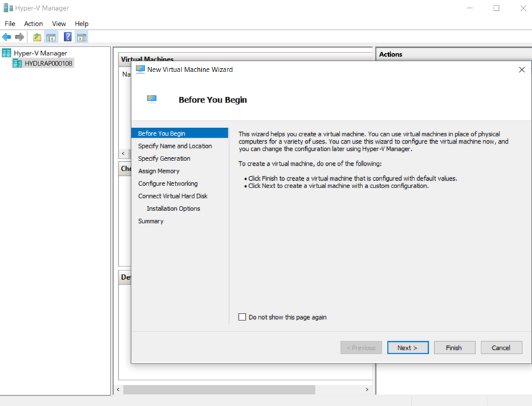Image resolution: width=532 pixels, height=406 pixels.
Task: Click Virtual Machines list scroll left arrow
Action: 123,153
